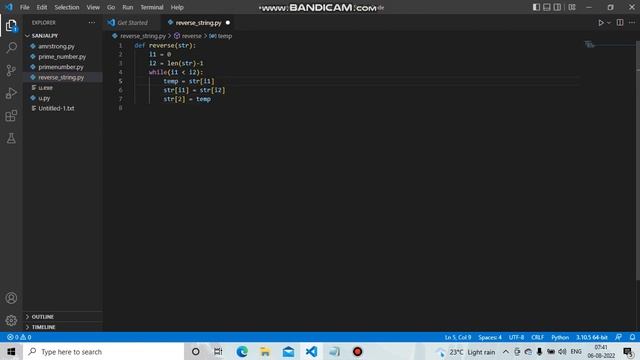640x360 pixels.
Task: Open Task View in taskbar
Action: click(218, 351)
